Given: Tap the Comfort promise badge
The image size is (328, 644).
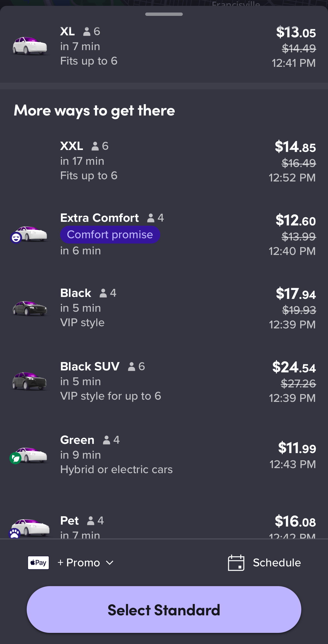Looking at the screenshot, I should (x=110, y=235).
